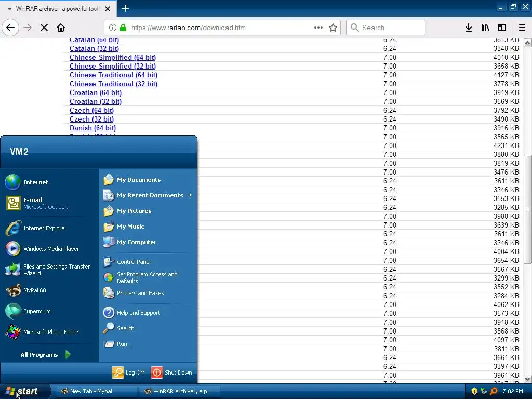Close the WinRAR archiver tab
Screen dimensions: 532x399
pos(108,9)
